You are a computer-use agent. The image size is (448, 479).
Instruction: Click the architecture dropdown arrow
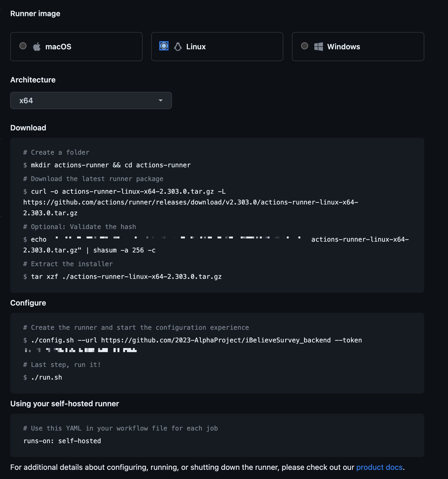161,100
